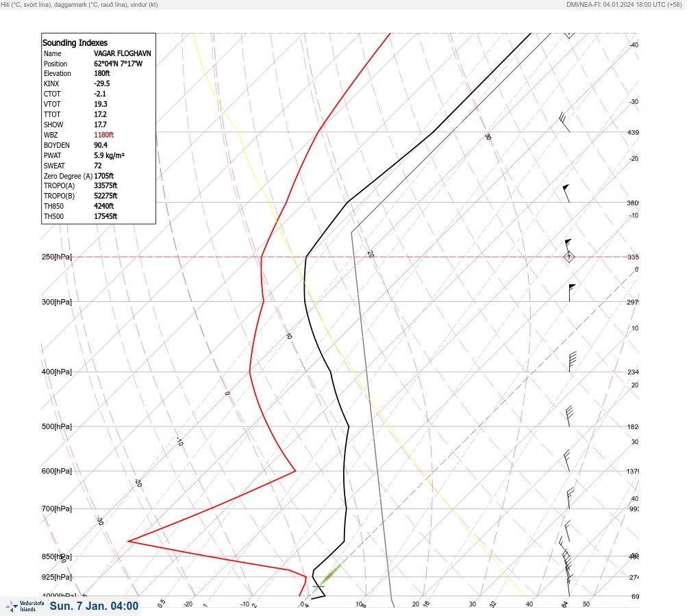
Task: Click the 'Sounding Indexes' heading
Action: point(75,42)
